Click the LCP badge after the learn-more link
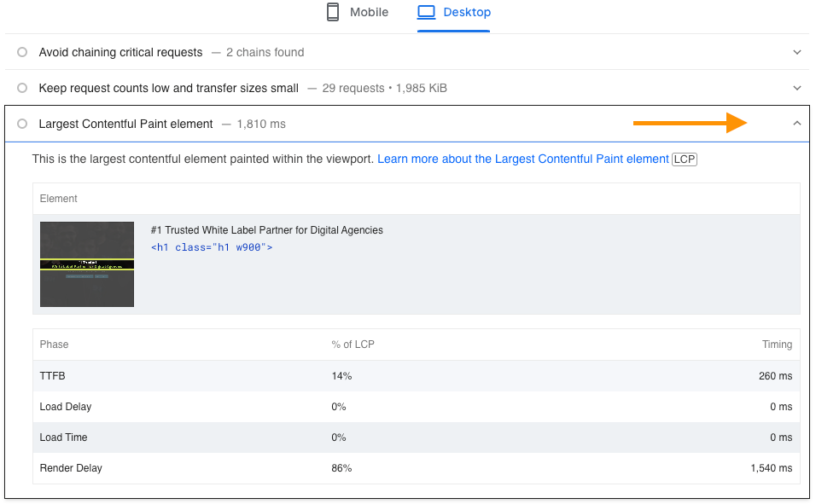Screen dimensions: 816x504 point(685,159)
